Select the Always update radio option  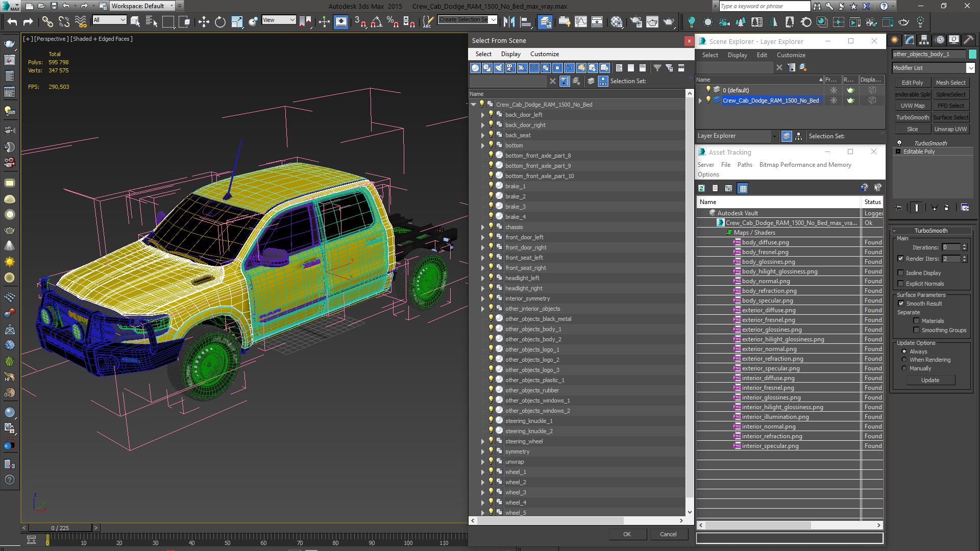click(904, 352)
